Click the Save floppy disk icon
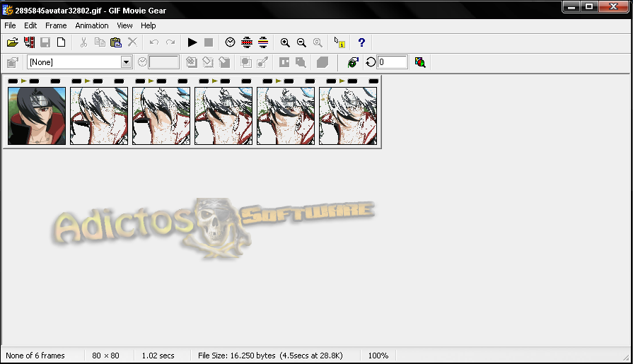 tap(45, 42)
